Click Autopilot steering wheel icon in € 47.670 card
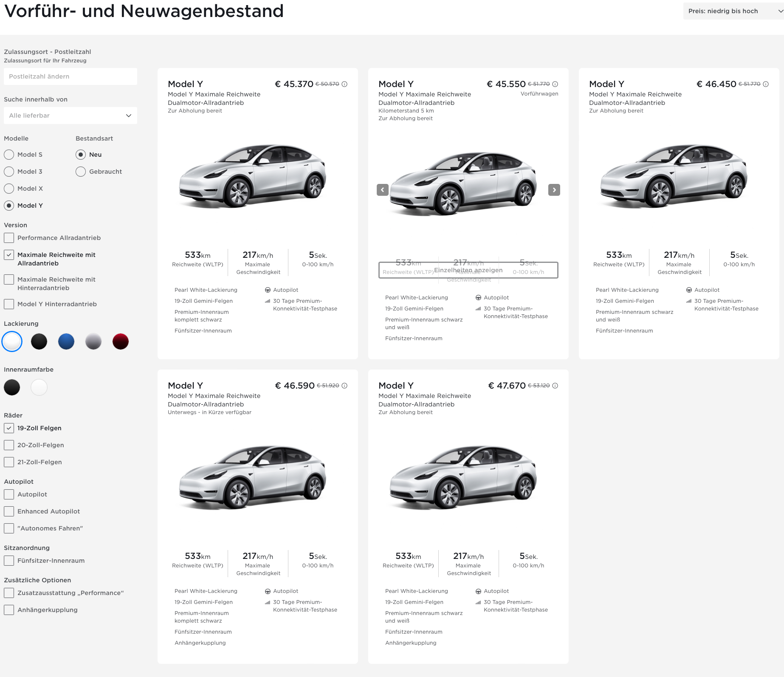 (x=478, y=591)
